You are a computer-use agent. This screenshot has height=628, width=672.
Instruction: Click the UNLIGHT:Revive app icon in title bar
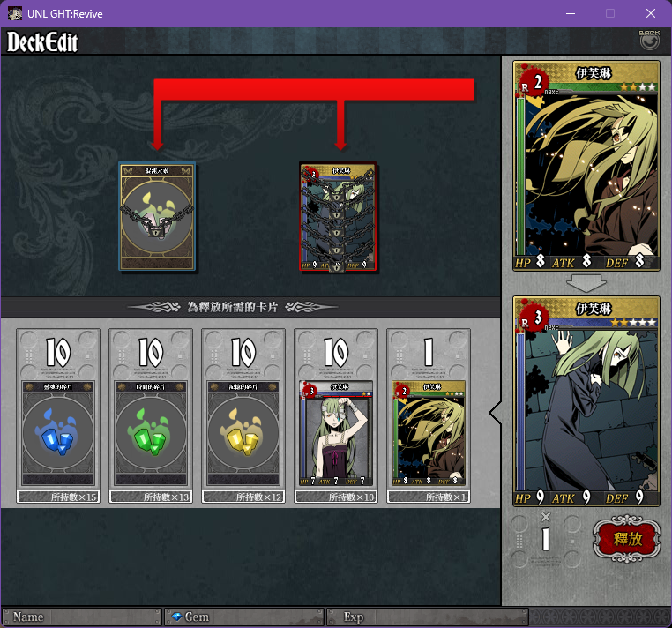point(15,14)
